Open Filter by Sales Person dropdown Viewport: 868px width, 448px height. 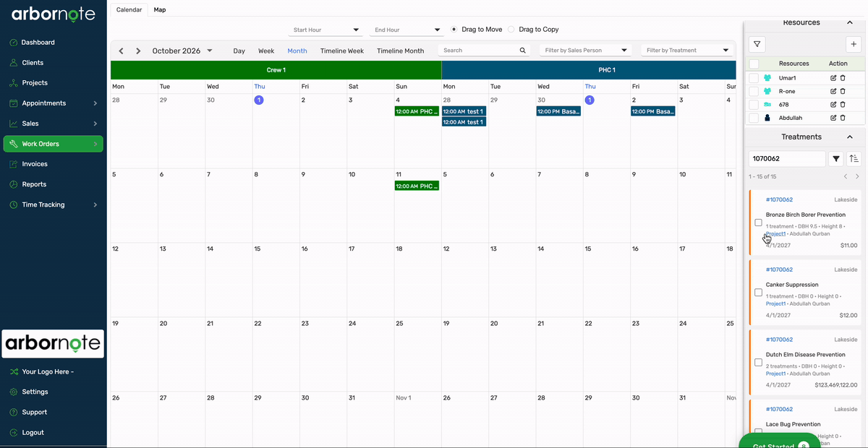(587, 51)
